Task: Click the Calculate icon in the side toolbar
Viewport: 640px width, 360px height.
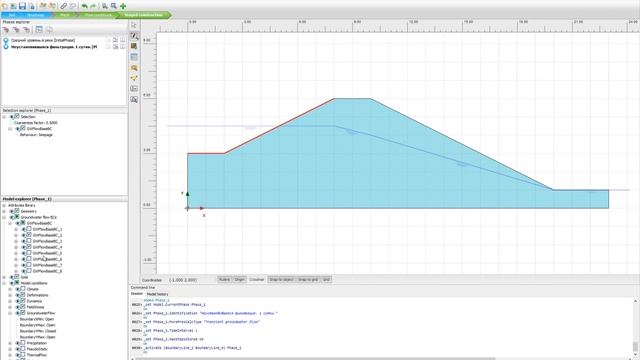Action: pyautogui.click(x=134, y=89)
